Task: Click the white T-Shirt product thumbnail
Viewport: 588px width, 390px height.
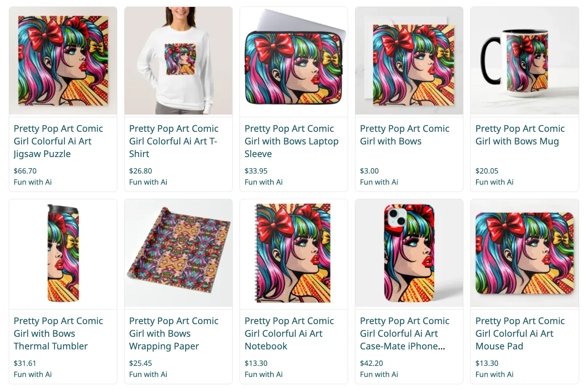Action: (x=178, y=61)
